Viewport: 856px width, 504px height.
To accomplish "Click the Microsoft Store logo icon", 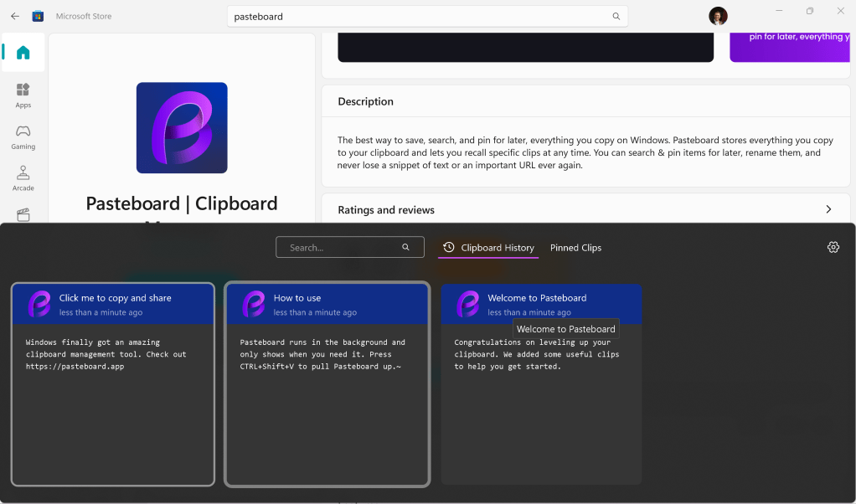I will (x=38, y=17).
